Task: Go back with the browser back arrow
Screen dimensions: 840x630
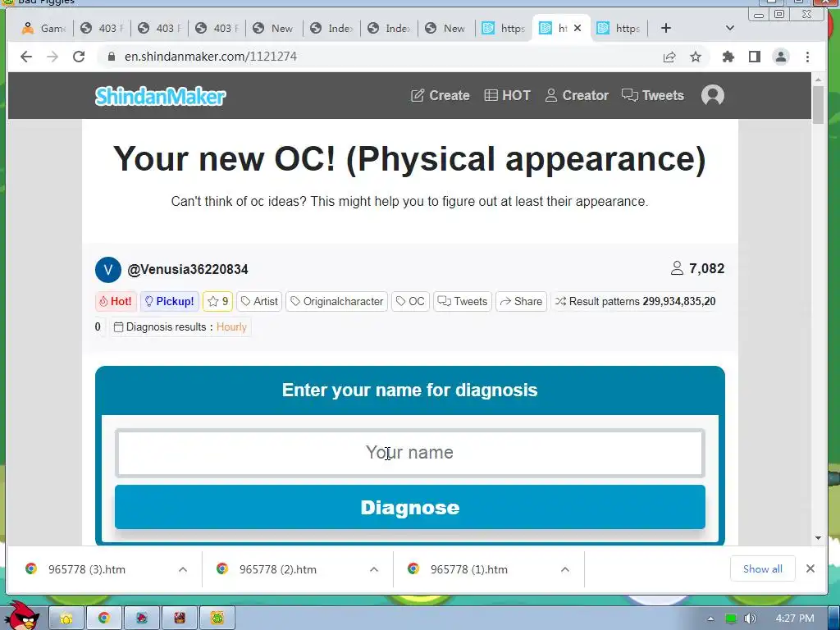Action: point(25,57)
